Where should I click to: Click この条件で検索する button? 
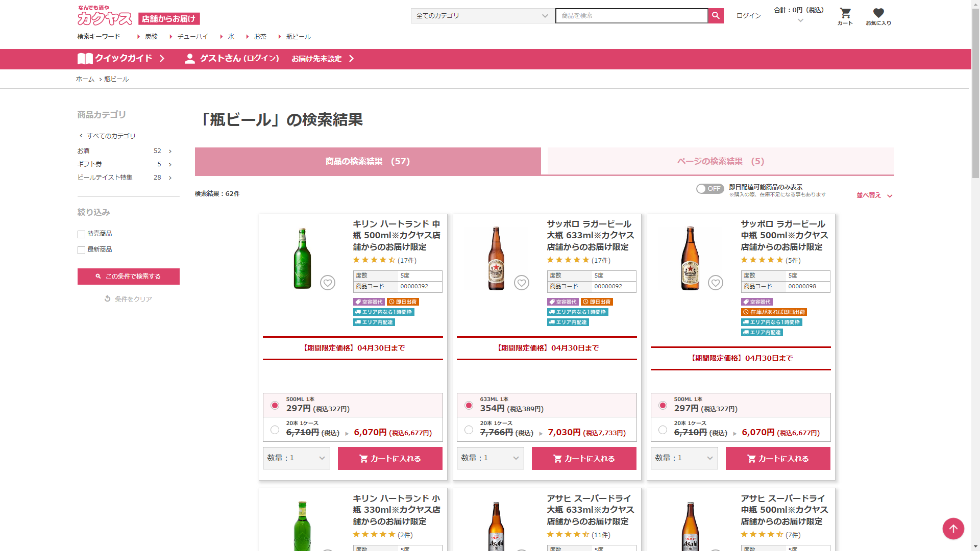click(129, 277)
